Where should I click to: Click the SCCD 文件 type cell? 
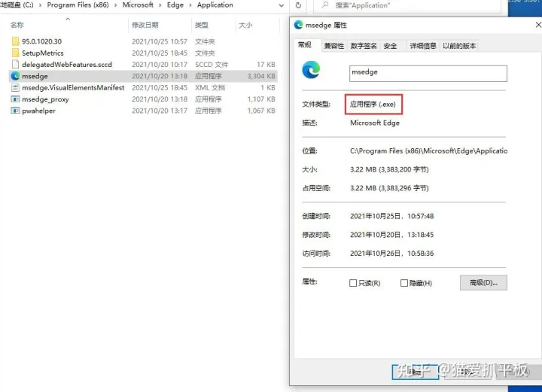tap(212, 65)
